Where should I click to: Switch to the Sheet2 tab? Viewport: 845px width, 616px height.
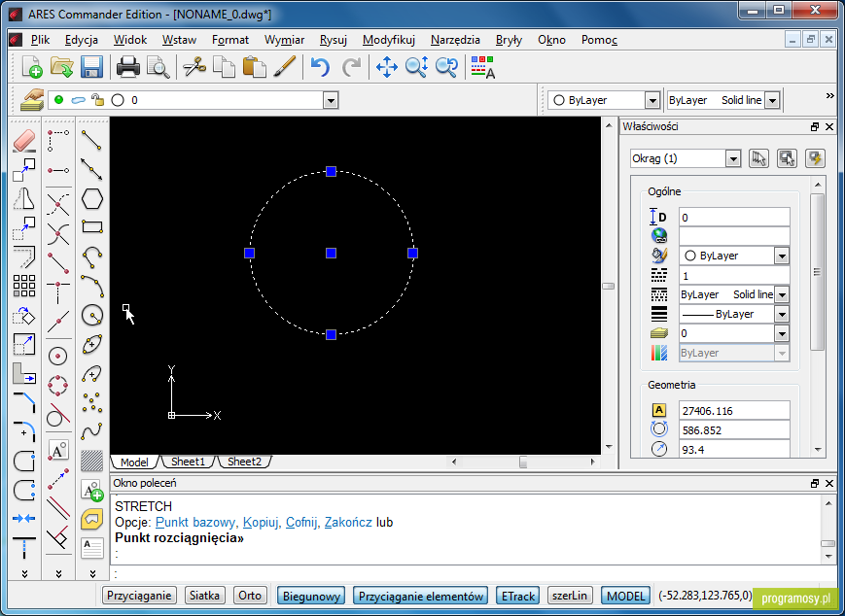click(x=244, y=462)
